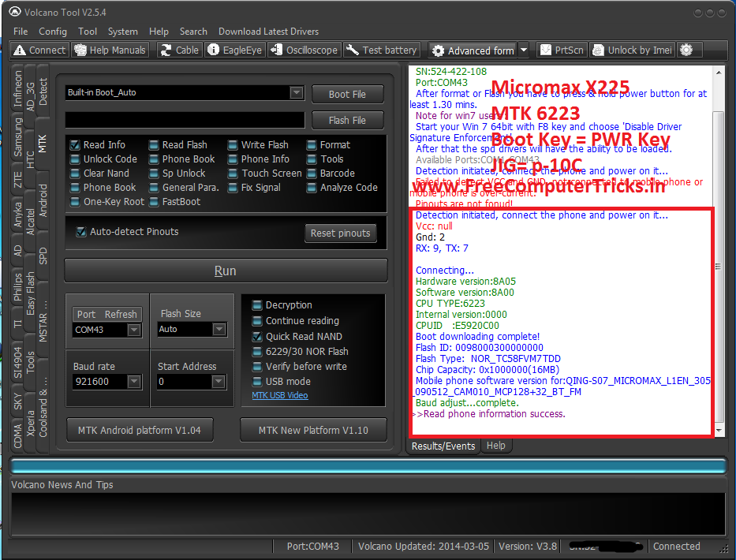Screen dimensions: 736x560
Task: Tick the Read Flash option
Action: point(154,145)
